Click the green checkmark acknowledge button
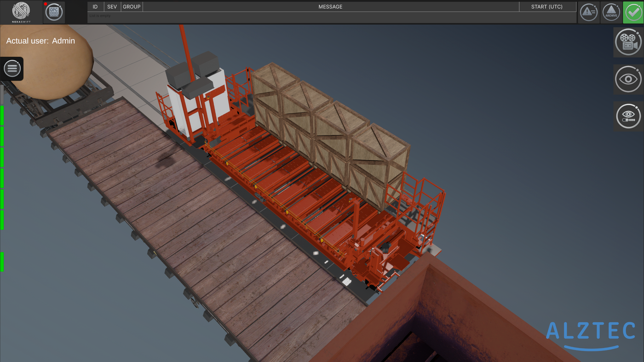 (x=633, y=12)
